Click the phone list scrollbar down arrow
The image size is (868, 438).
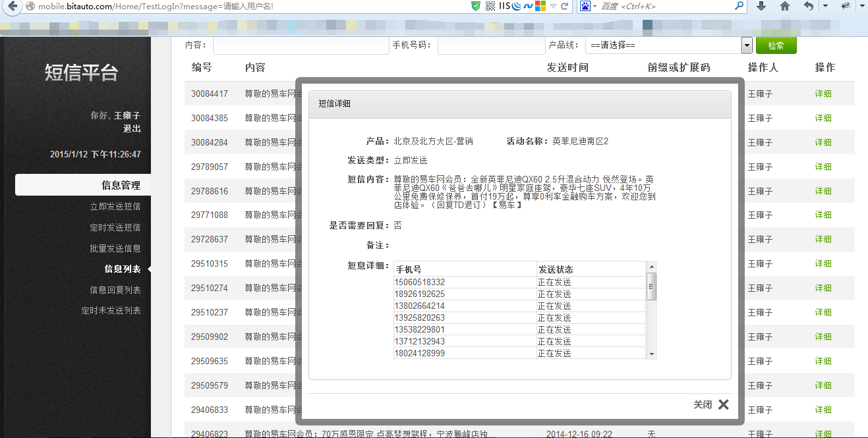(x=652, y=354)
